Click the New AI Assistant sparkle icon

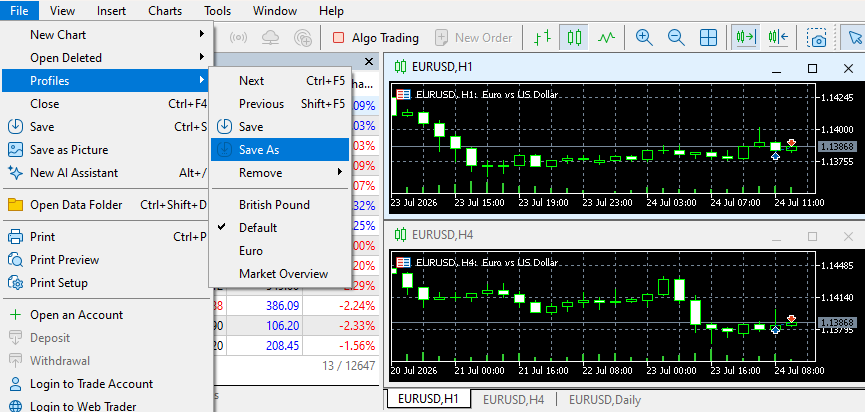click(x=15, y=173)
